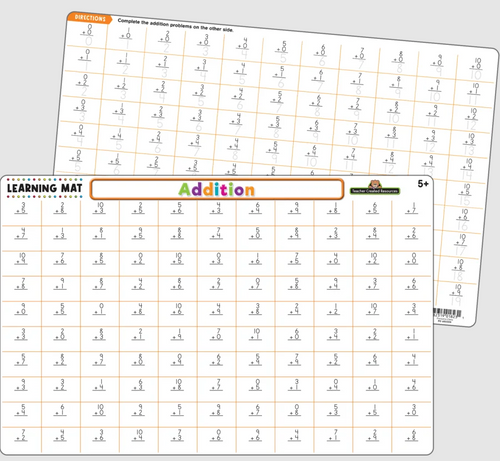Viewport: 500px width, 461px height.
Task: Select the 5 + 5 problem on front mat
Action: [x=60, y=309]
